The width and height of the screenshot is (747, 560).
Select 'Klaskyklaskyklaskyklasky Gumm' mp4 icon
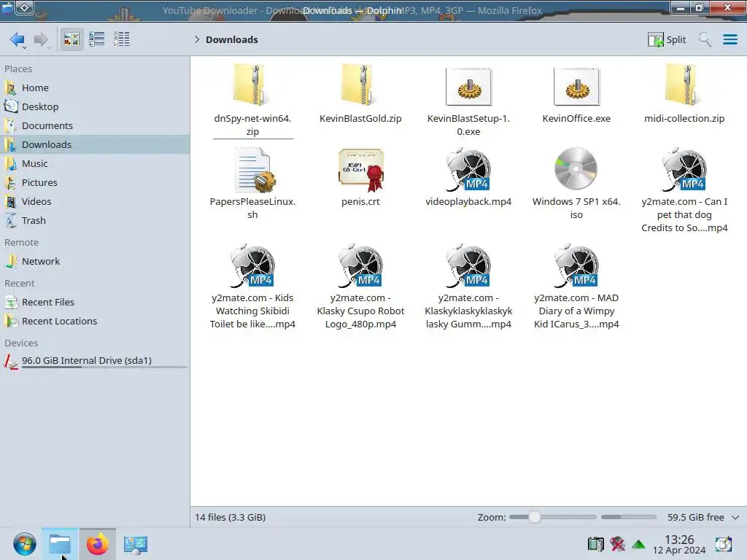coord(469,265)
